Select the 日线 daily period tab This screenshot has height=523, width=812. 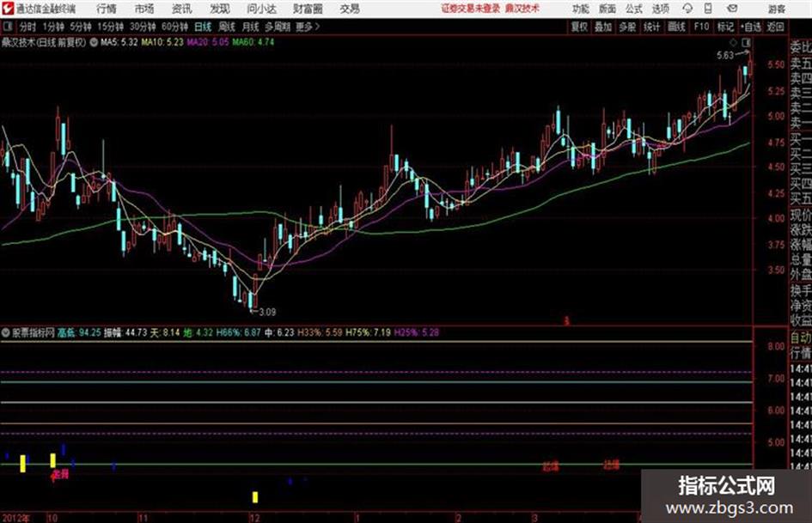pos(203,27)
